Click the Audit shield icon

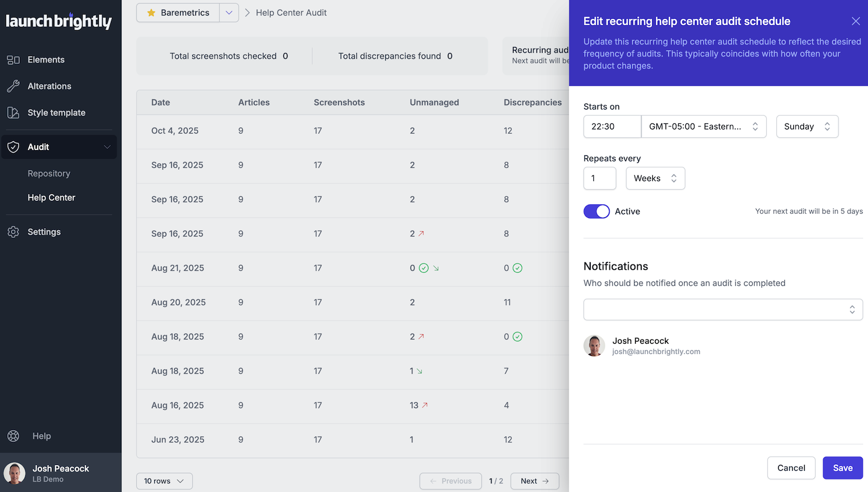pyautogui.click(x=13, y=147)
